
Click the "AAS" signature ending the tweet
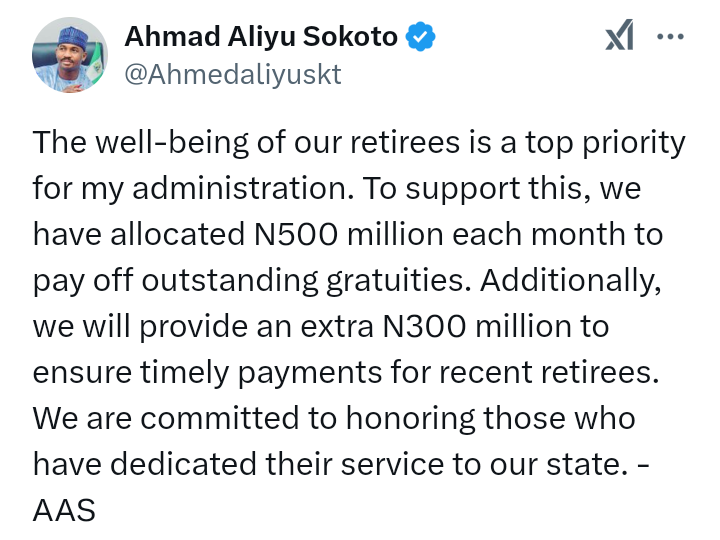(64, 511)
